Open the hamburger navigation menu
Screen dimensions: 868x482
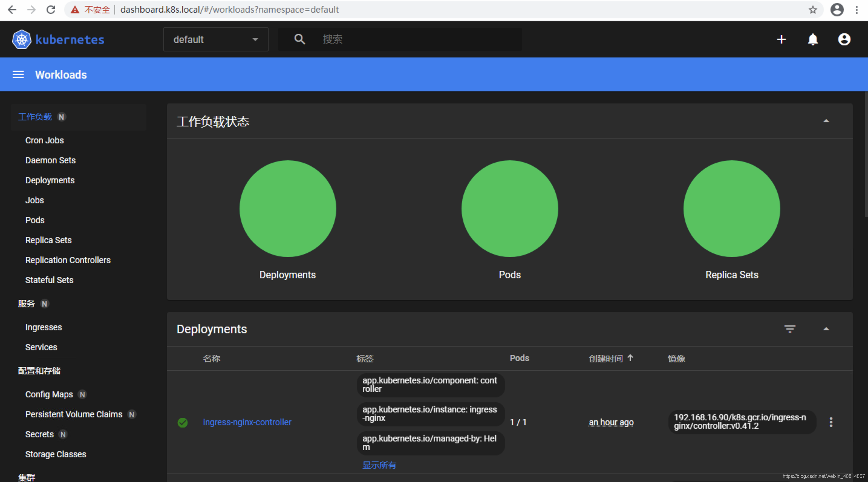pos(18,74)
